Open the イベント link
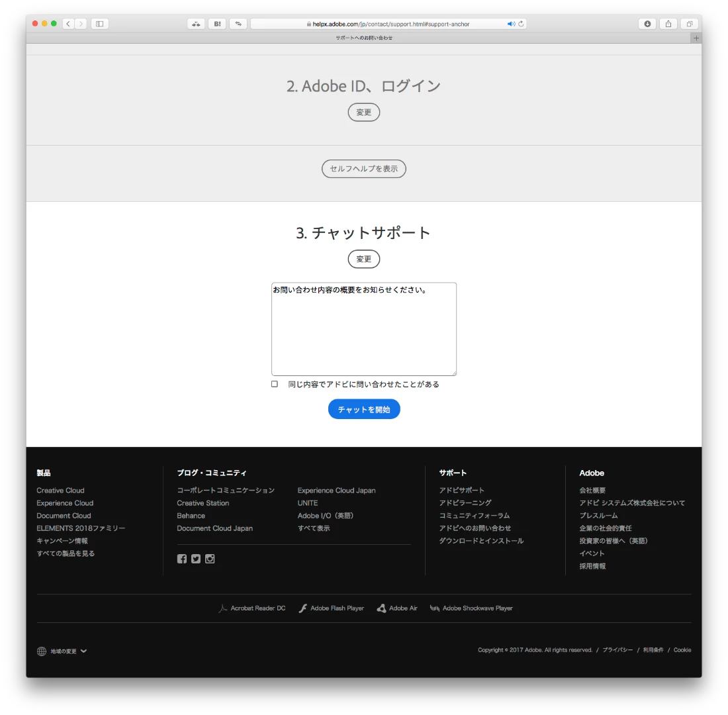 (x=592, y=553)
